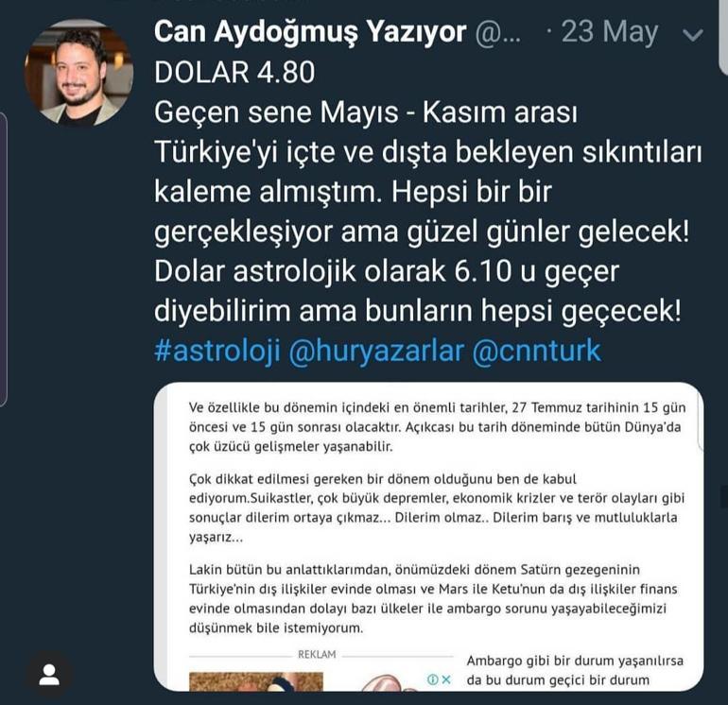
Task: Click the light scrollbar handle on the right edge
Action: pyautogui.click(x=723, y=37)
